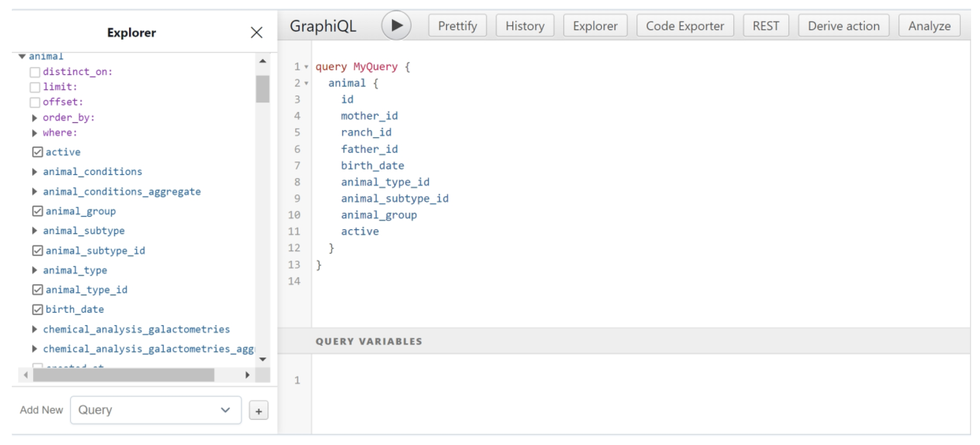Open the Code Exporter

(x=685, y=26)
